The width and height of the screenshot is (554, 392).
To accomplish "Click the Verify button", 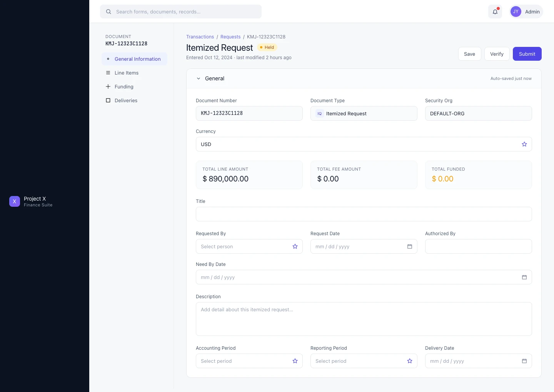I will click(x=497, y=54).
